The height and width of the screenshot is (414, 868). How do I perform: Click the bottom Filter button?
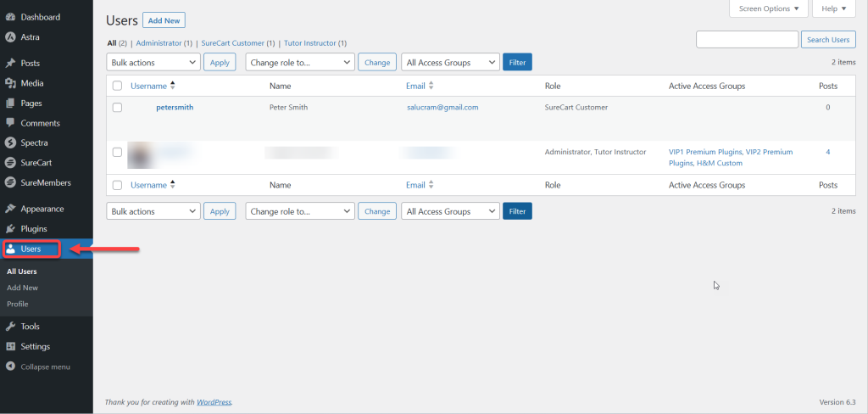tap(518, 211)
